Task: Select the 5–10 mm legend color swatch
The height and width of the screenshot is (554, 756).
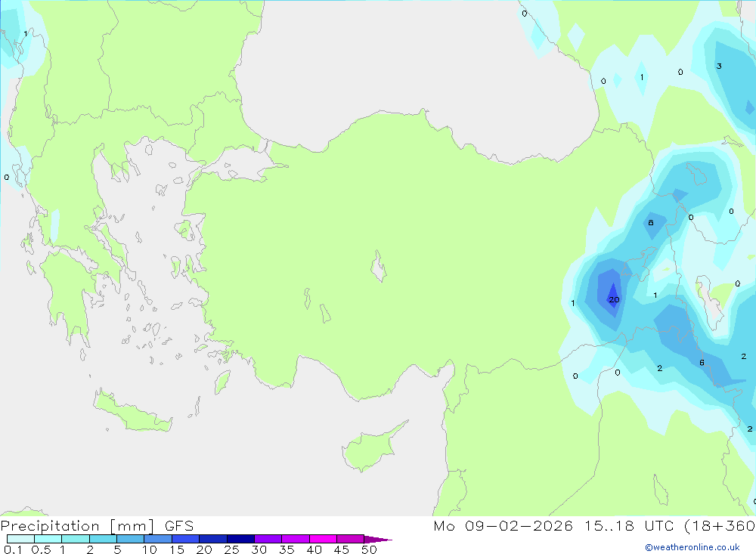Action: 131,539
